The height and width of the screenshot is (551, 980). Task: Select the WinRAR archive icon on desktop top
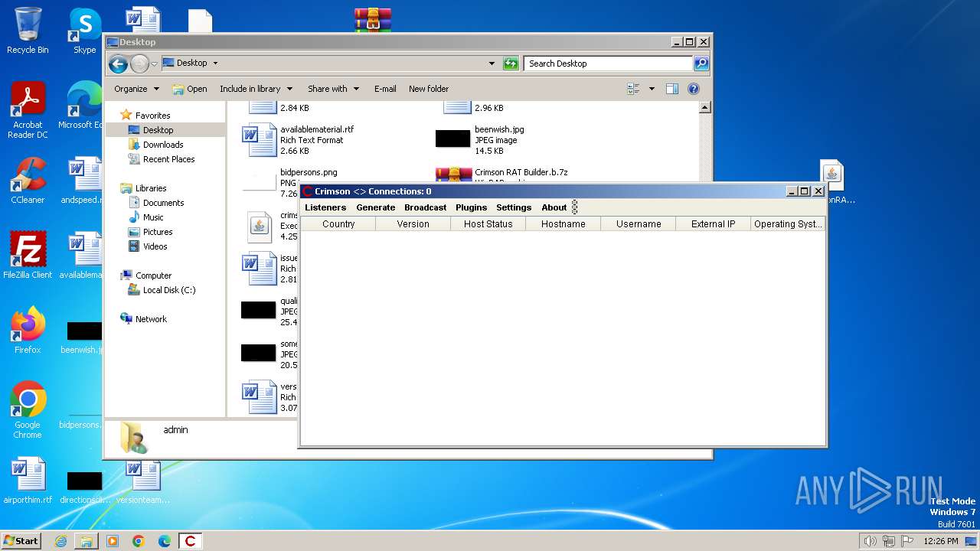373,20
